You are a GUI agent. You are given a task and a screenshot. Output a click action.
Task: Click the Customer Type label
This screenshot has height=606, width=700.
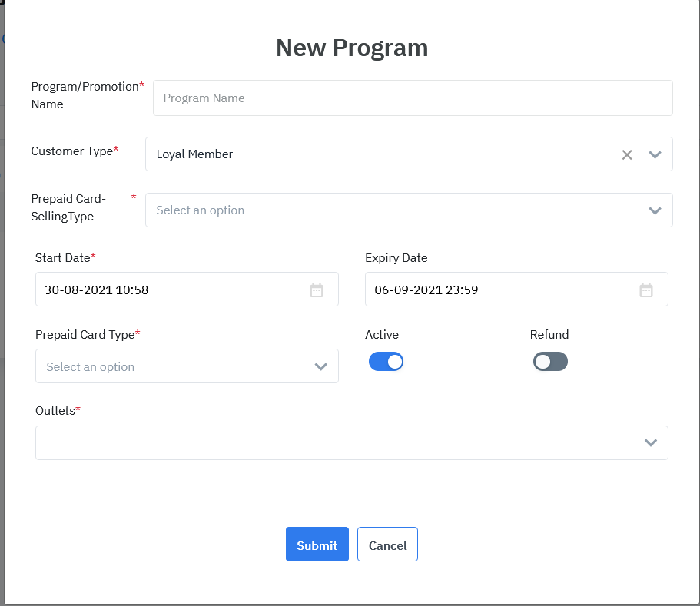(72, 151)
